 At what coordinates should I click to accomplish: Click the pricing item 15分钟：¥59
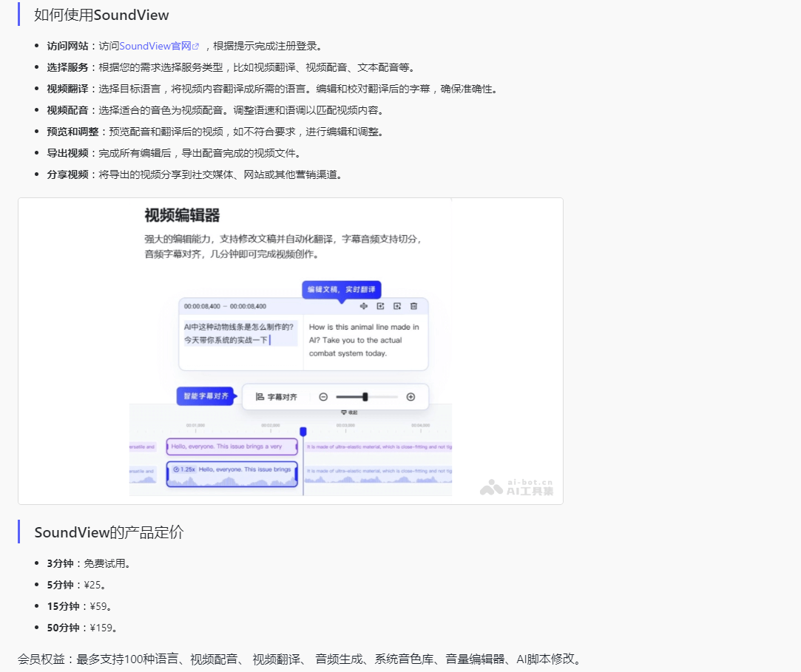pos(80,606)
